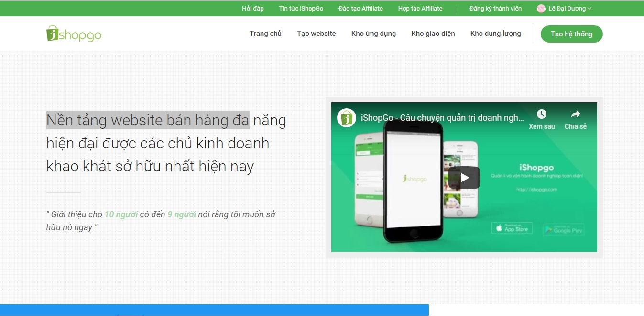Click the user avatar beside Lê Đại Dương

[x=541, y=9]
